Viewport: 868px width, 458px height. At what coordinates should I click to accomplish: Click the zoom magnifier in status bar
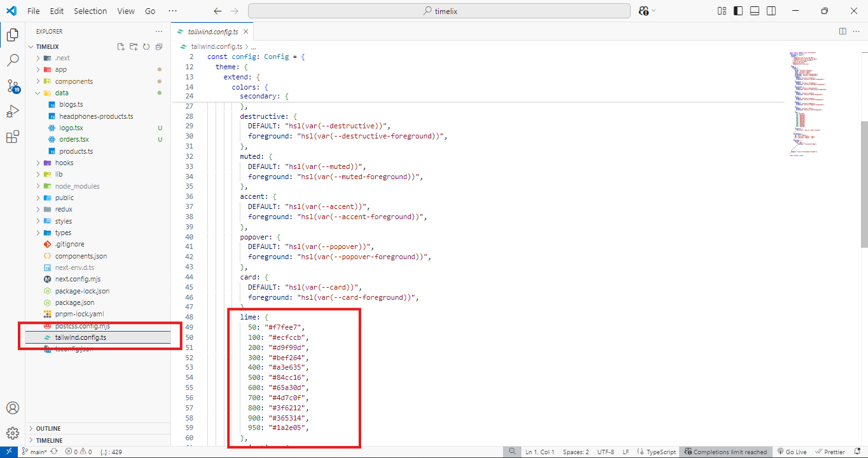click(x=513, y=452)
